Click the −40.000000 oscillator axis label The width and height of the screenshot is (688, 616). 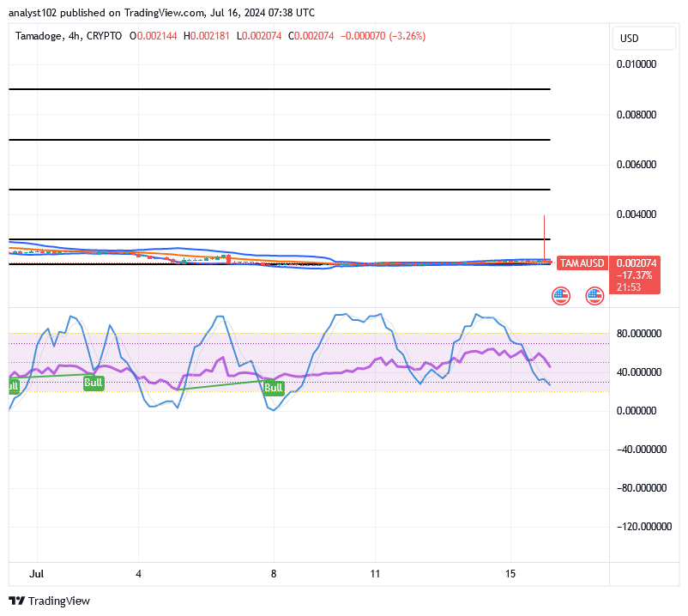pos(642,450)
